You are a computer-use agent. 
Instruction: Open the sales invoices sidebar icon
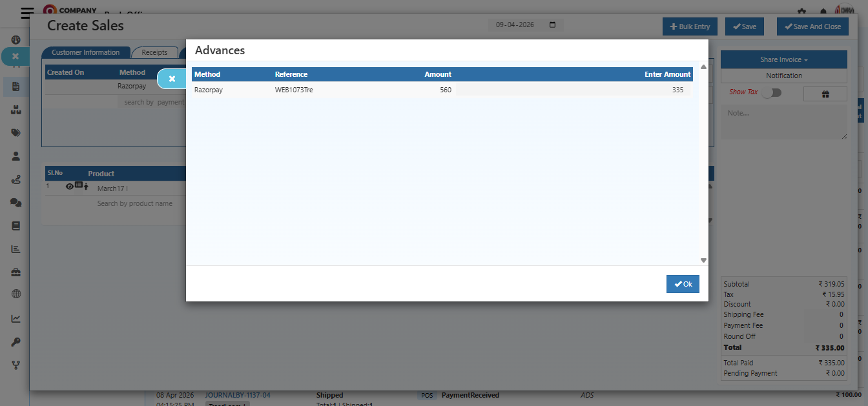click(x=15, y=86)
